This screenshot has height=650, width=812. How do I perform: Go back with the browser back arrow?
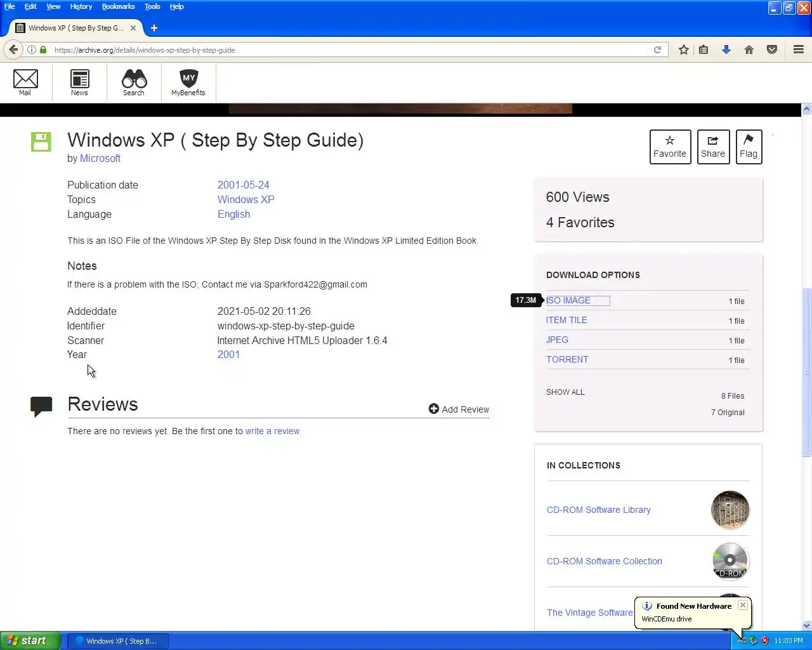click(x=13, y=50)
